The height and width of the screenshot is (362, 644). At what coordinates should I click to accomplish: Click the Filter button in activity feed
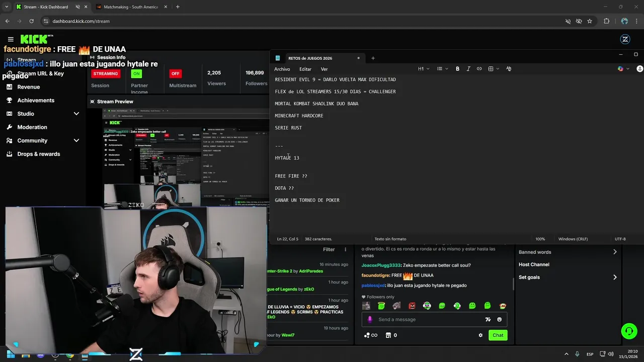point(329,249)
